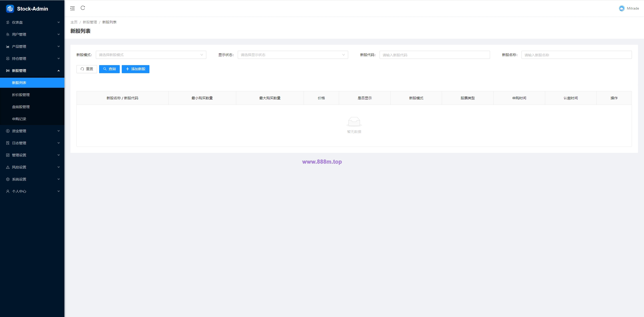This screenshot has width=644, height=317.
Task: Click the 产品管理 chart icon
Action: point(8,47)
